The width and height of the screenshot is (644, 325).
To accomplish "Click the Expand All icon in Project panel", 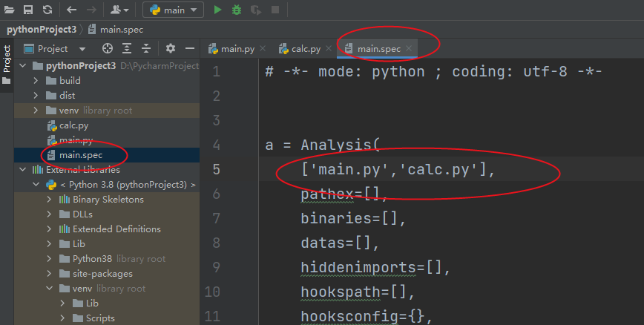I will [x=127, y=48].
